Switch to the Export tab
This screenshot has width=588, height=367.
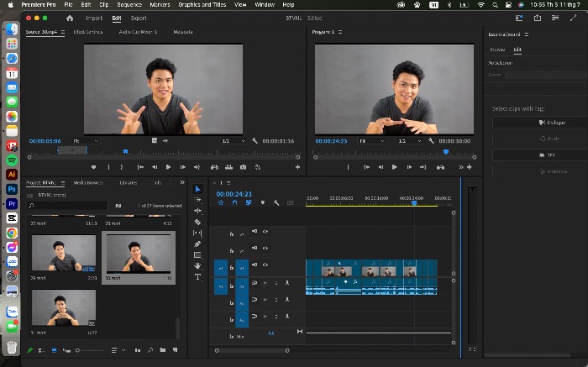[139, 18]
